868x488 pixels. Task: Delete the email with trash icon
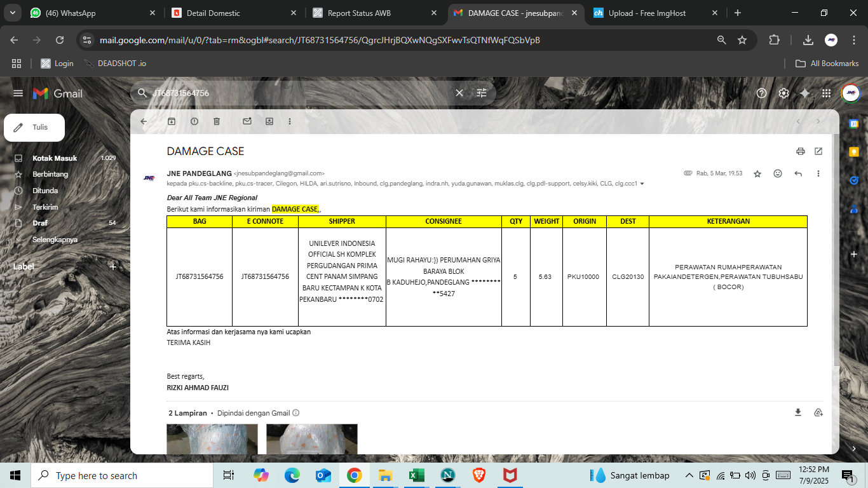(x=217, y=121)
